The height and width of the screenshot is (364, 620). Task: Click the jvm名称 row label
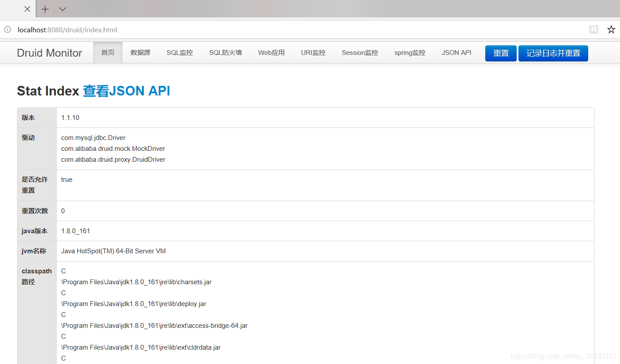34,251
